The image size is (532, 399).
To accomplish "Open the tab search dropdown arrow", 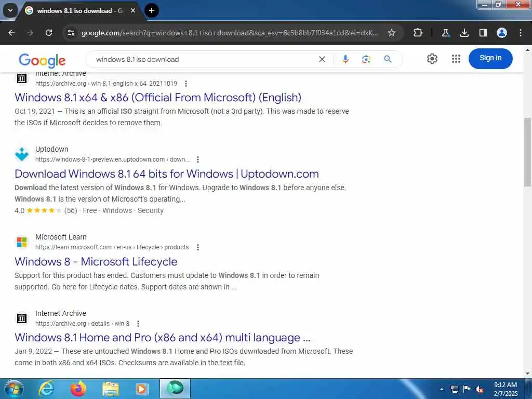I will [10, 10].
